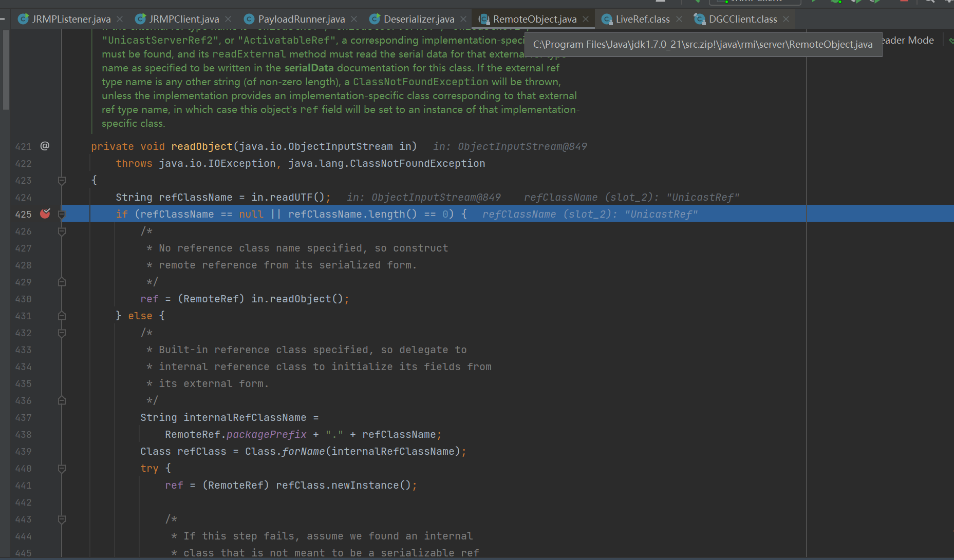Collapse the method body fold at line 423

click(x=62, y=180)
